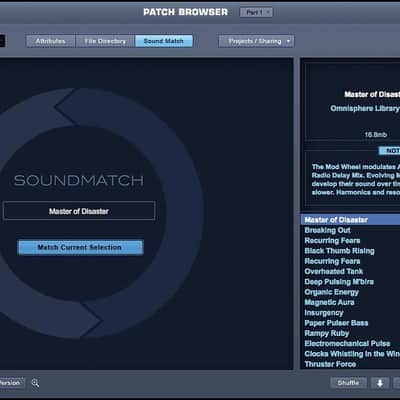Select Insurgency patch
The image size is (400, 400).
click(x=350, y=313)
